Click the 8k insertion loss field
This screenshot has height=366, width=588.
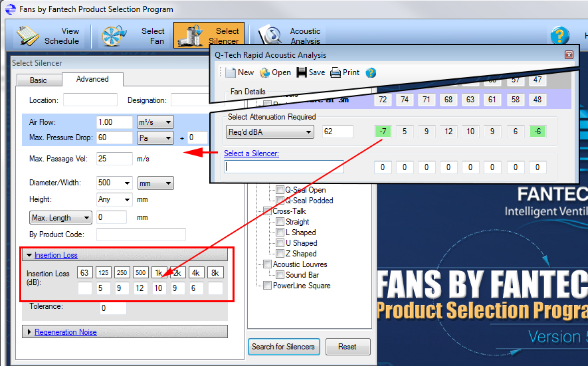click(215, 289)
